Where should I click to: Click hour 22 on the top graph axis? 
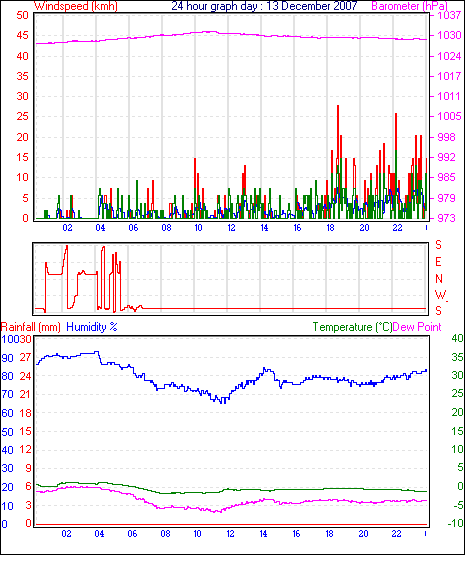[x=397, y=228]
